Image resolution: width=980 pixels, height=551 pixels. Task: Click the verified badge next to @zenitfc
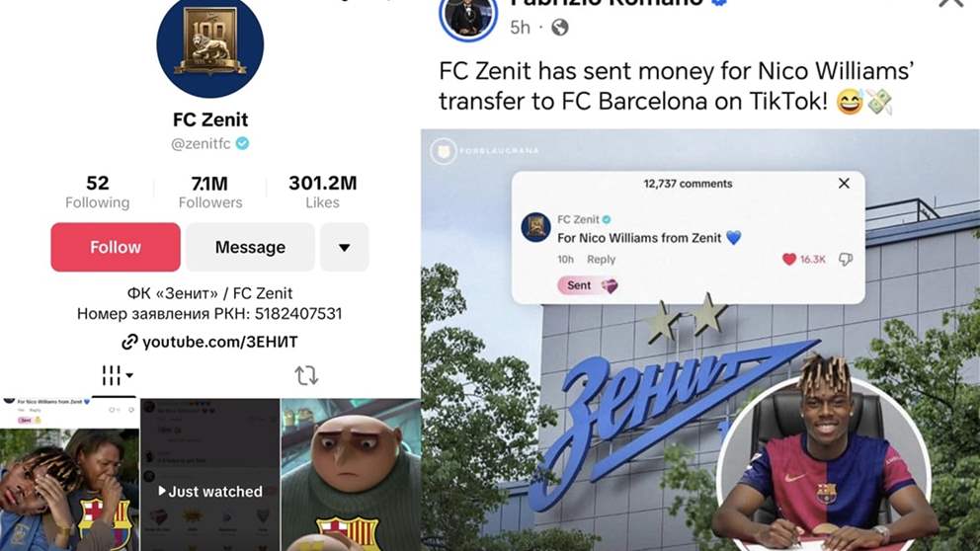click(242, 144)
